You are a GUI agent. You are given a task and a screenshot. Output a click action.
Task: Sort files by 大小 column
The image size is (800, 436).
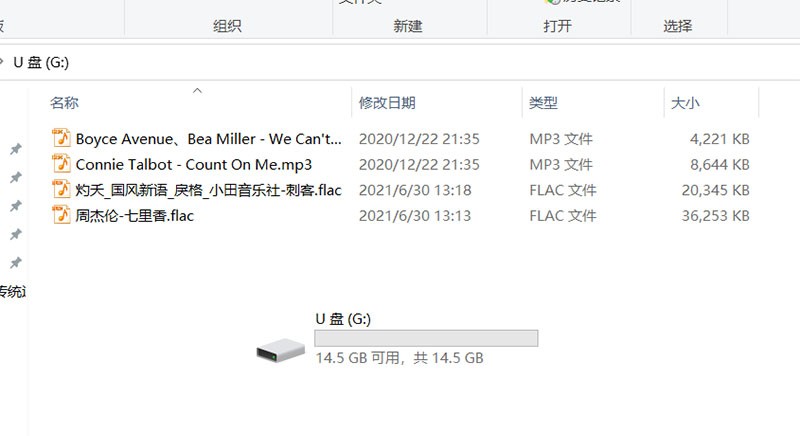[685, 102]
